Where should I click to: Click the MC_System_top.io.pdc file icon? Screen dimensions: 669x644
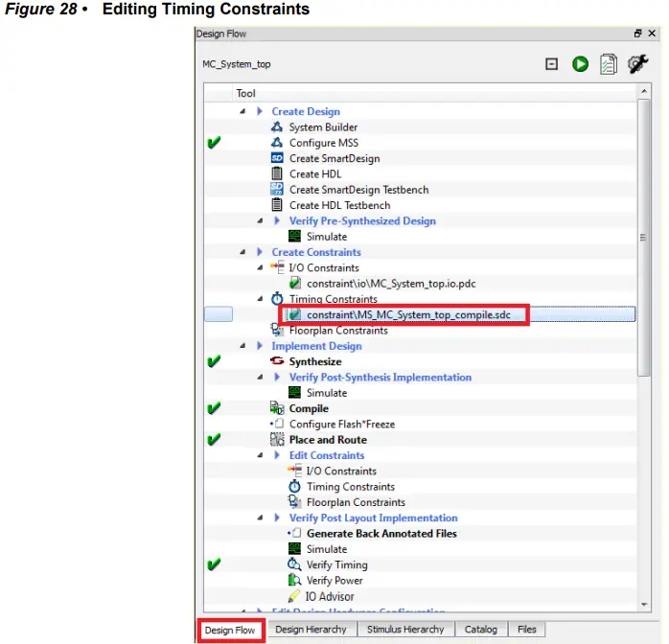(295, 284)
